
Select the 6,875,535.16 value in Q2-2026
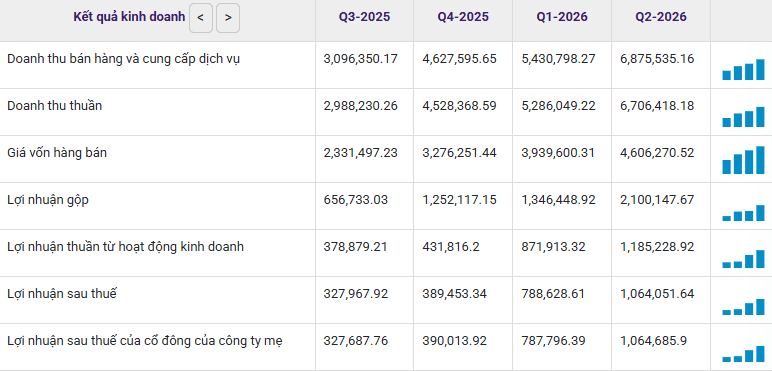[x=657, y=59]
